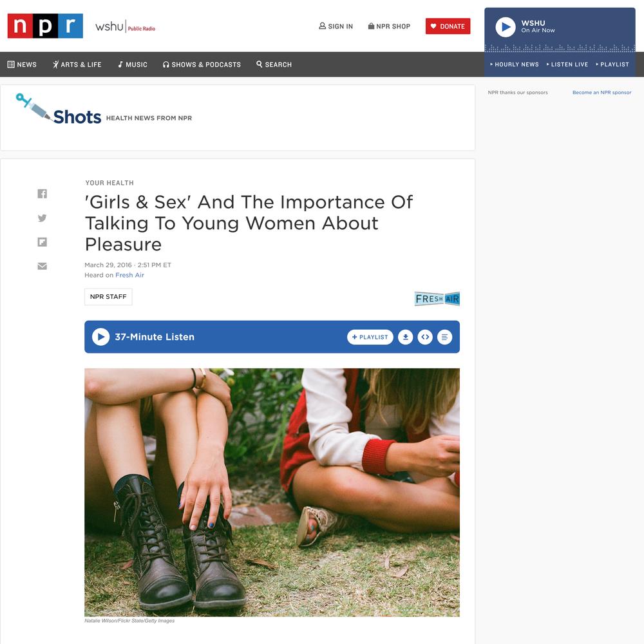The width and height of the screenshot is (644, 644).
Task: Expand Playlist in the station player bar
Action: click(x=612, y=64)
